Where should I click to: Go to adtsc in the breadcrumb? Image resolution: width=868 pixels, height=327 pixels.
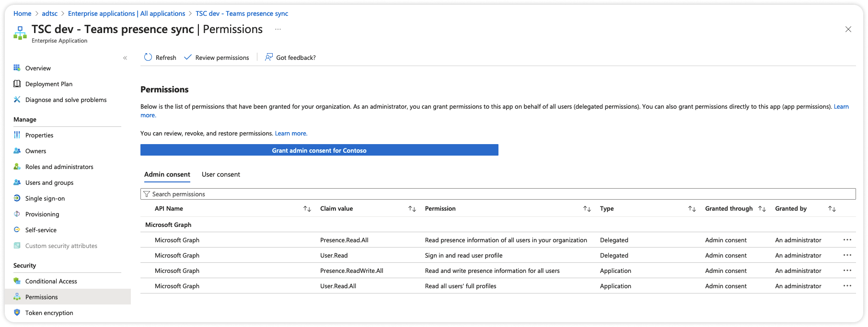[50, 13]
